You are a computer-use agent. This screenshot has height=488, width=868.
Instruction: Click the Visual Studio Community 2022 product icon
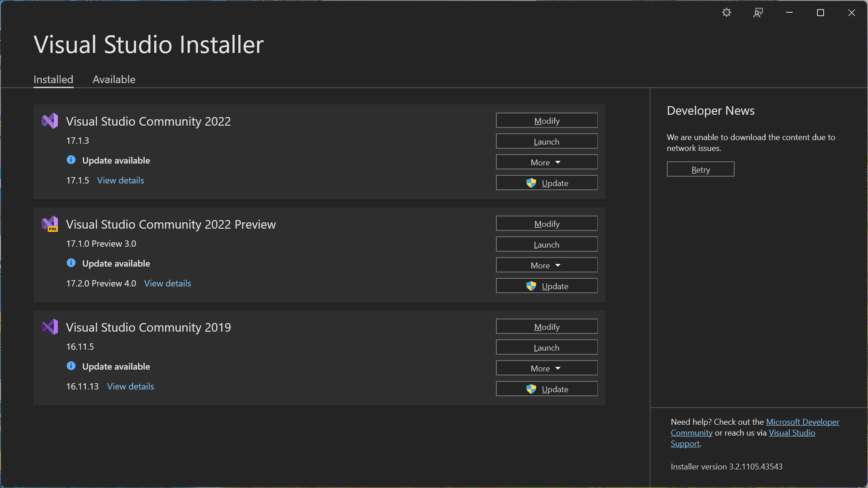pos(50,121)
